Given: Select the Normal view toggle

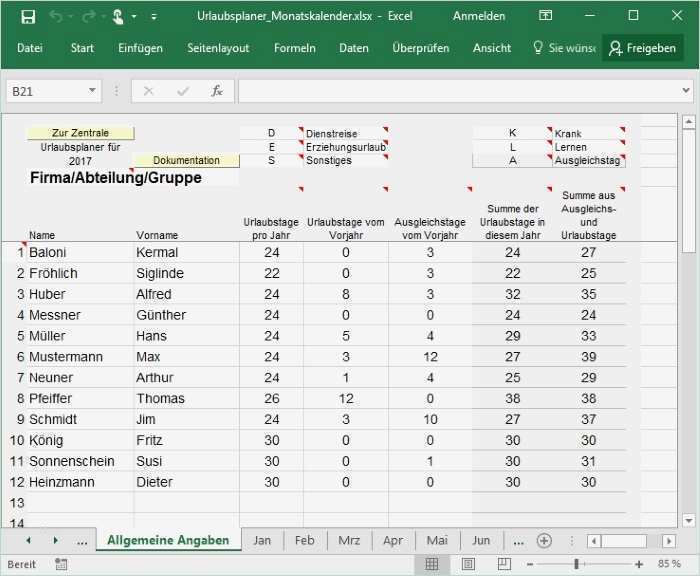Looking at the screenshot, I should point(431,565).
